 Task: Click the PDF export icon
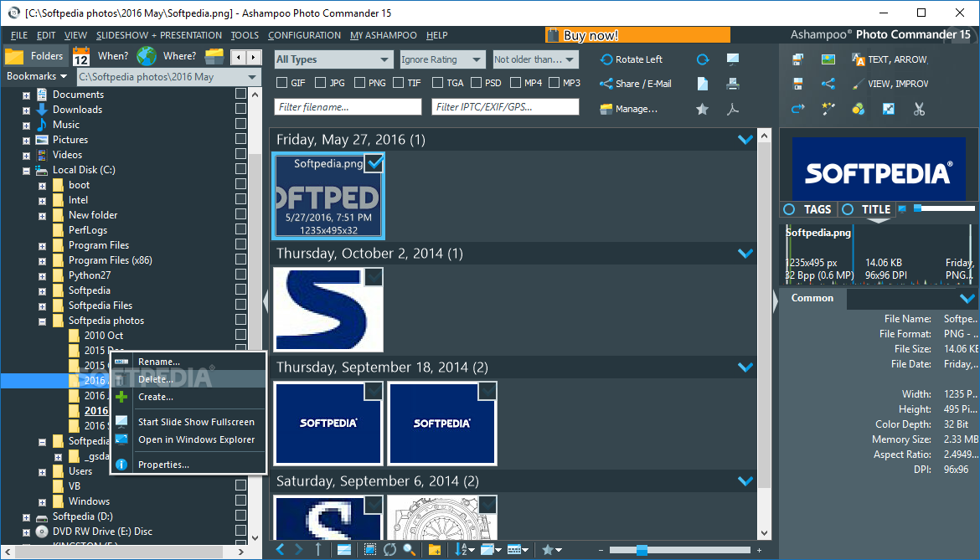pos(733,110)
